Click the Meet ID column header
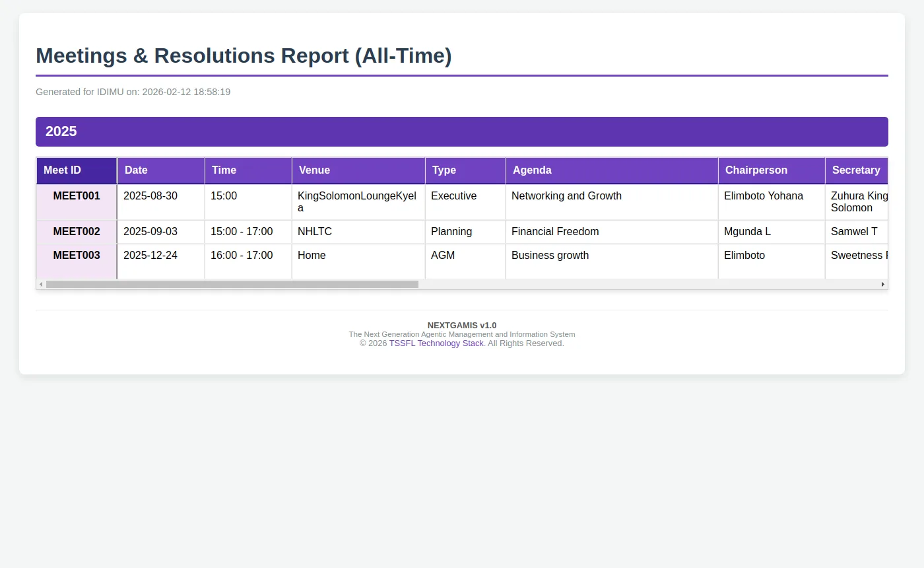This screenshot has width=924, height=568. [x=77, y=170]
